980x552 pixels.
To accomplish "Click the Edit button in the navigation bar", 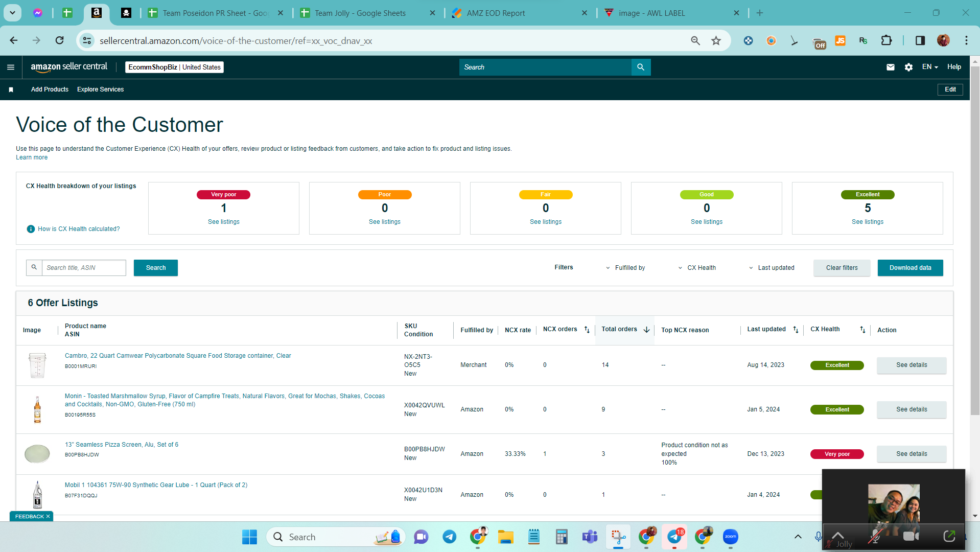I will (950, 89).
